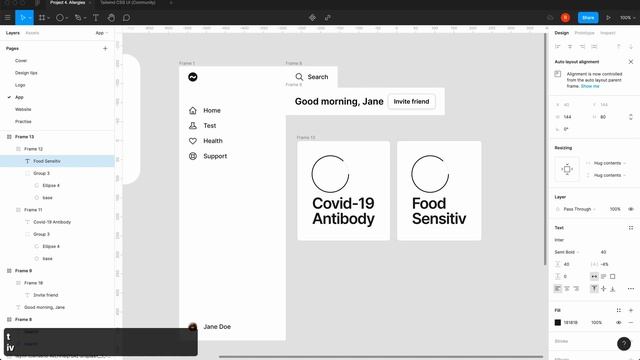This screenshot has width=640, height=360.
Task: Open the App page dropdown in the Layers panel
Action: pos(102,33)
